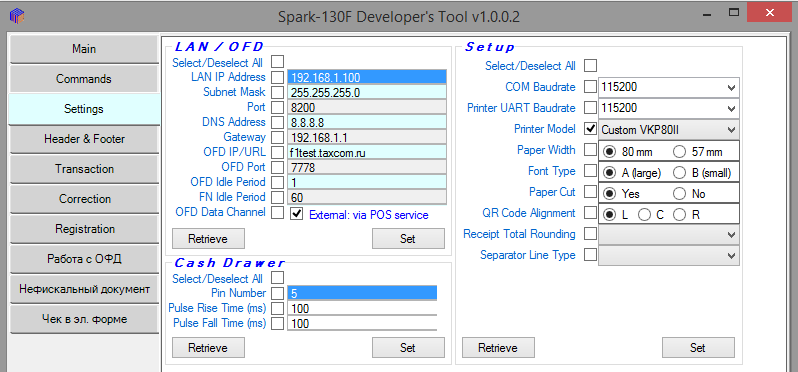Go to the Transaction tab
The image size is (798, 372).
[84, 169]
